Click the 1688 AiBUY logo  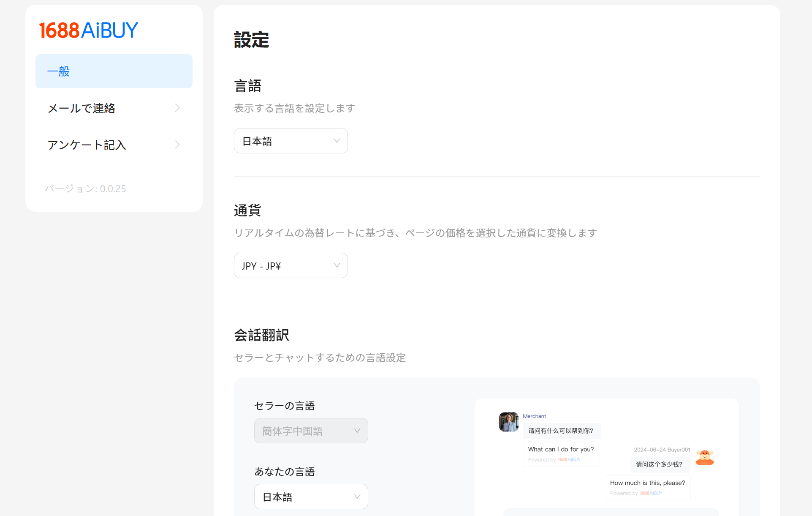coord(88,30)
